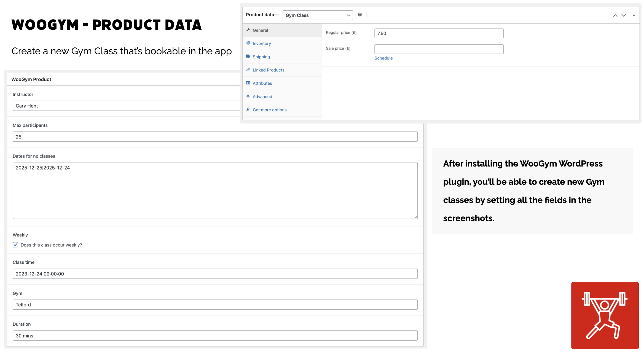Click the help question mark icon

click(360, 15)
